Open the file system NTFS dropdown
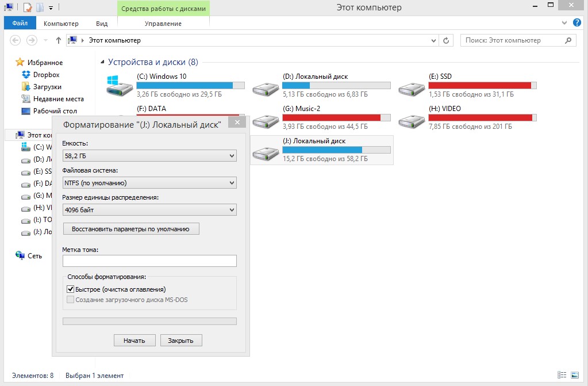 click(149, 183)
